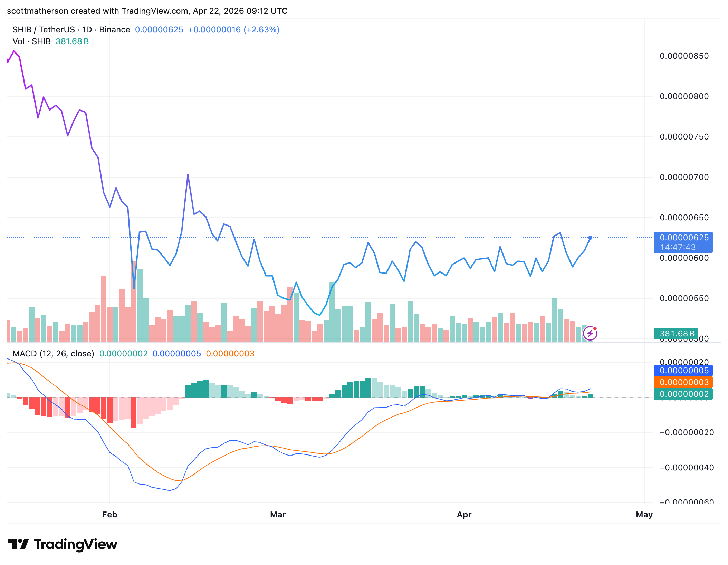Image resolution: width=728 pixels, height=565 pixels.
Task: Click the −0.00000040 MACD scale label
Action: (686, 468)
